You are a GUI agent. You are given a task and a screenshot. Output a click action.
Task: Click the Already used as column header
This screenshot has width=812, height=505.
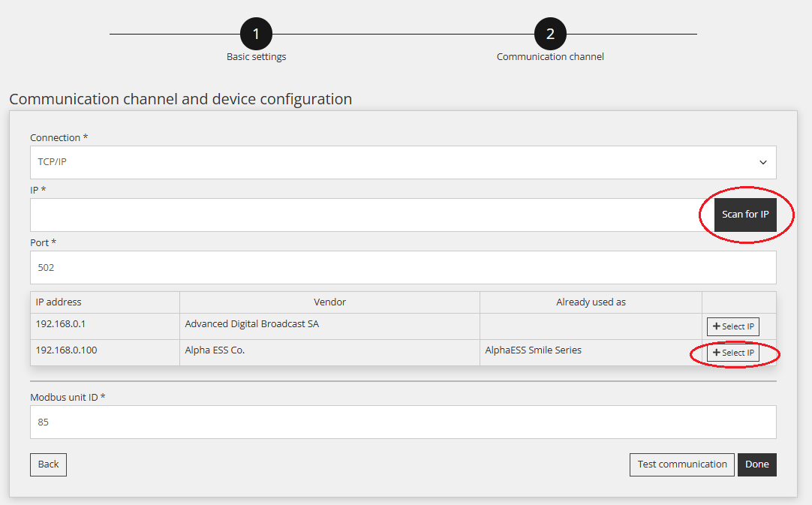(591, 302)
